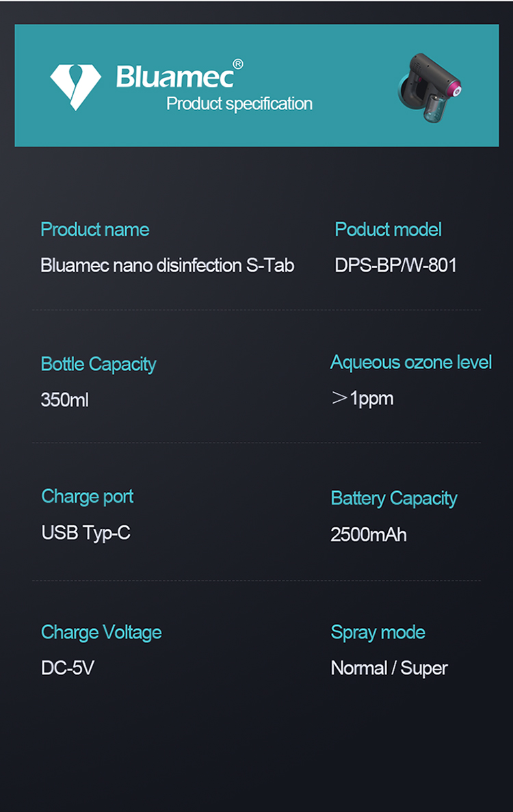Viewport: 513px width, 812px height.
Task: Click the Aqueous ozone level label
Action: (x=411, y=363)
